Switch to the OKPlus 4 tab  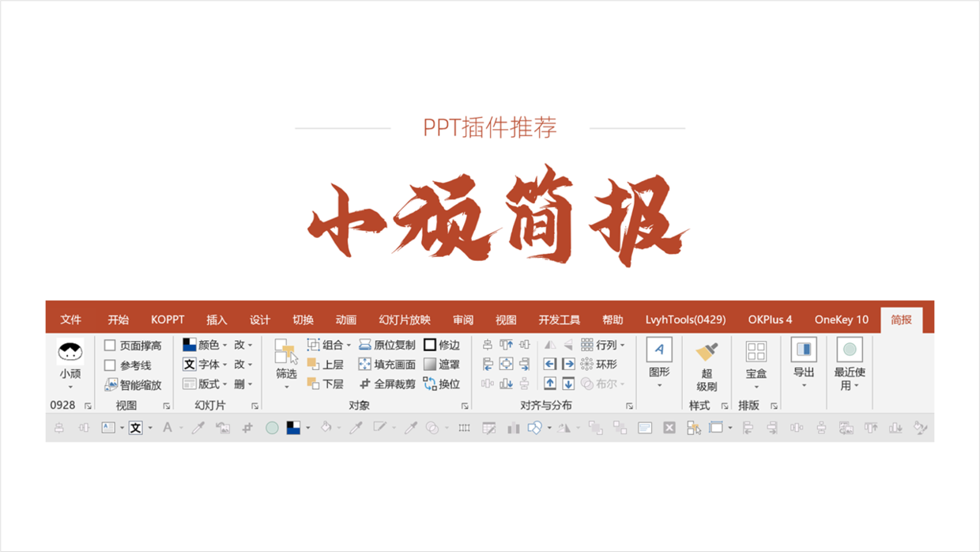(x=771, y=319)
